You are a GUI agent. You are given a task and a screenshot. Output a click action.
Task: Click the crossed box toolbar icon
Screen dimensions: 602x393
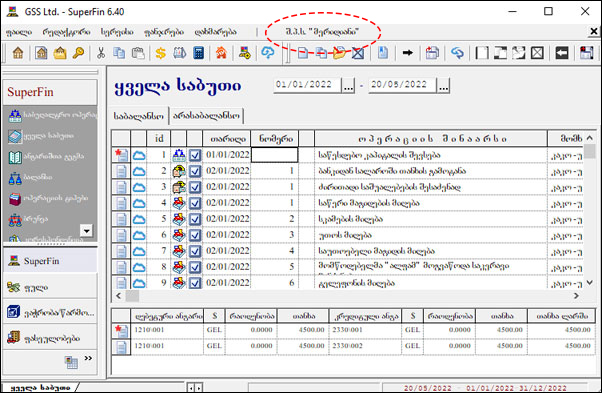pyautogui.click(x=537, y=53)
